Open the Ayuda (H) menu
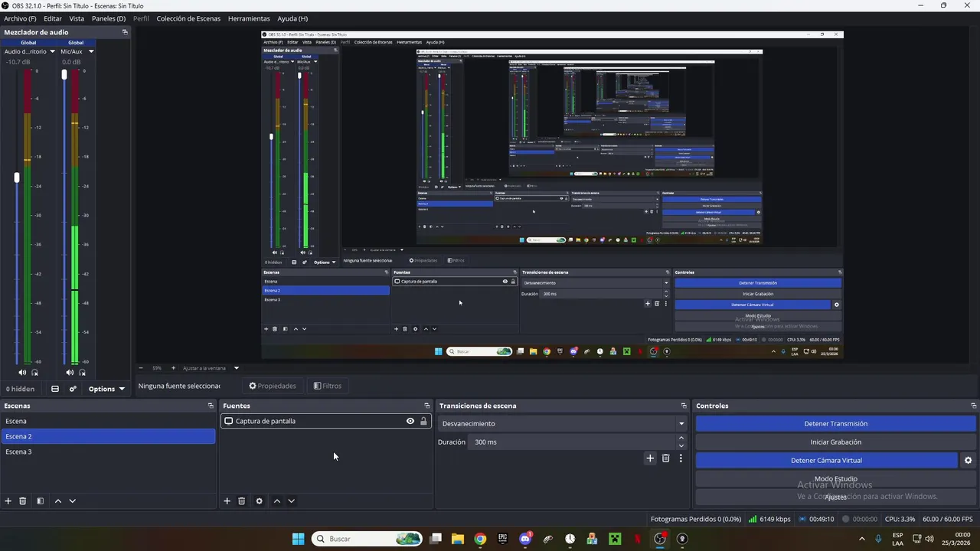The width and height of the screenshot is (980, 551). pos(292,18)
